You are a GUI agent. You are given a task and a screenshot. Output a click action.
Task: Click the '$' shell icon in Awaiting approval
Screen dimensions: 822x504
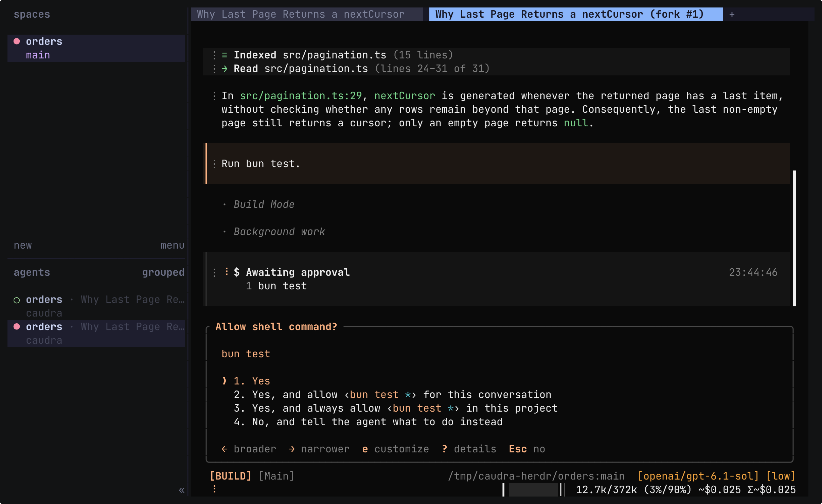coord(237,272)
